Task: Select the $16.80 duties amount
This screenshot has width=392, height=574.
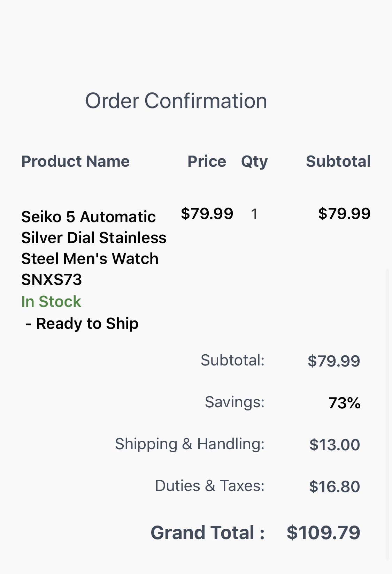Action: point(335,486)
